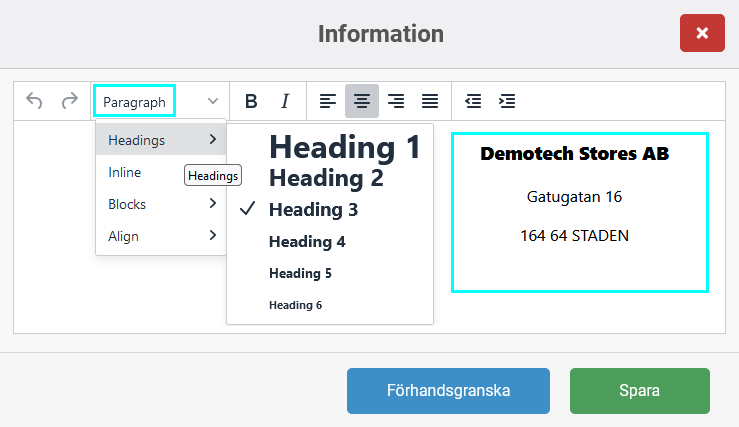
Task: Select the checked Heading 3 option
Action: click(x=313, y=210)
